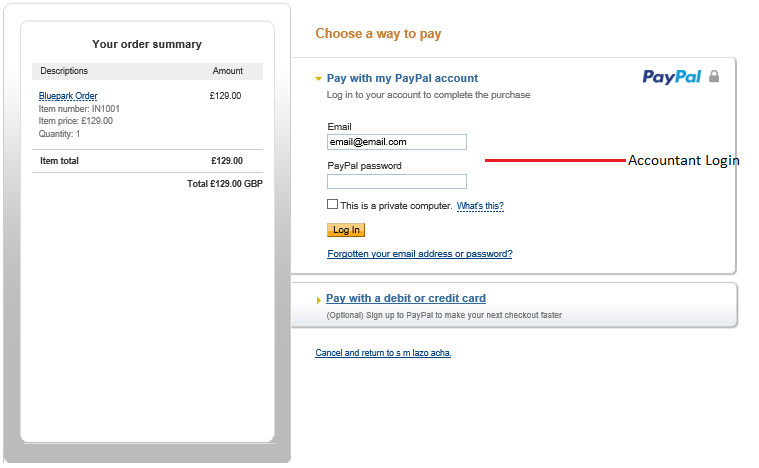Open the What's this? link

pos(480,206)
